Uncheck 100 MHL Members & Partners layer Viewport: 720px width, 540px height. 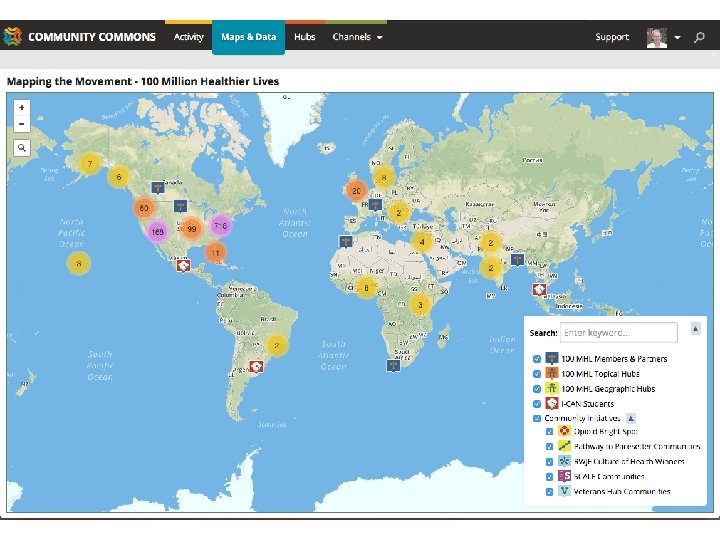coord(537,359)
